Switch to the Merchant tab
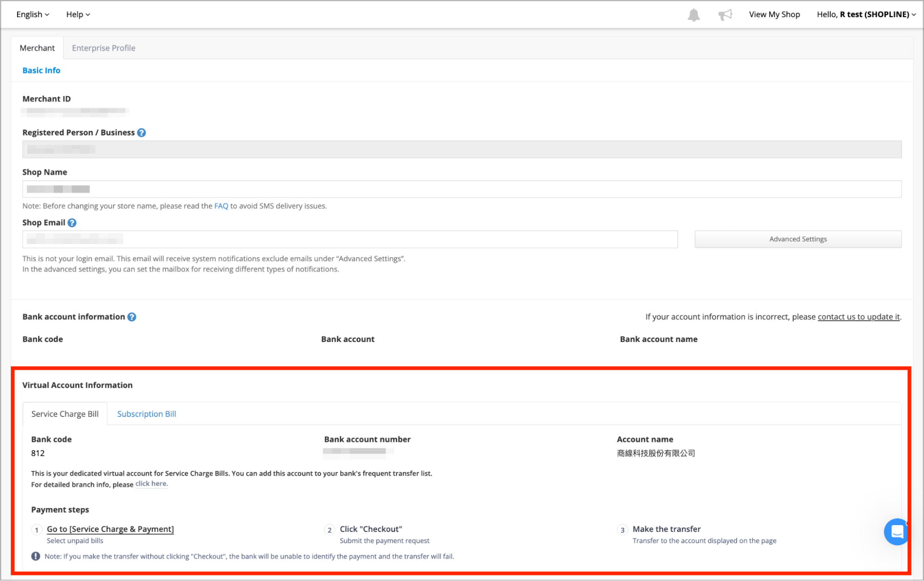924x581 pixels. click(37, 48)
